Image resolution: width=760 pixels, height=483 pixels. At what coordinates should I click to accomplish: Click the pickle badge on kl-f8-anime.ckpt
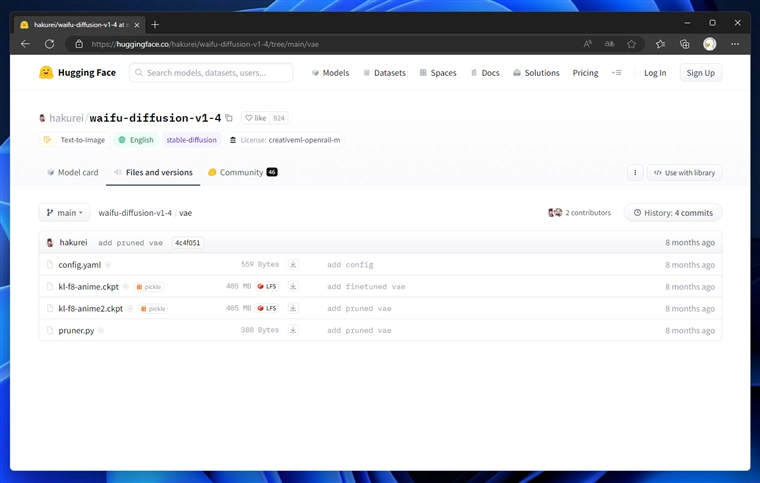pos(149,287)
